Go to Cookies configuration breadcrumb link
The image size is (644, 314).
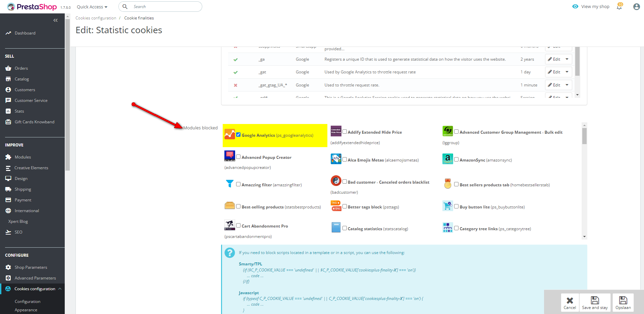click(96, 18)
